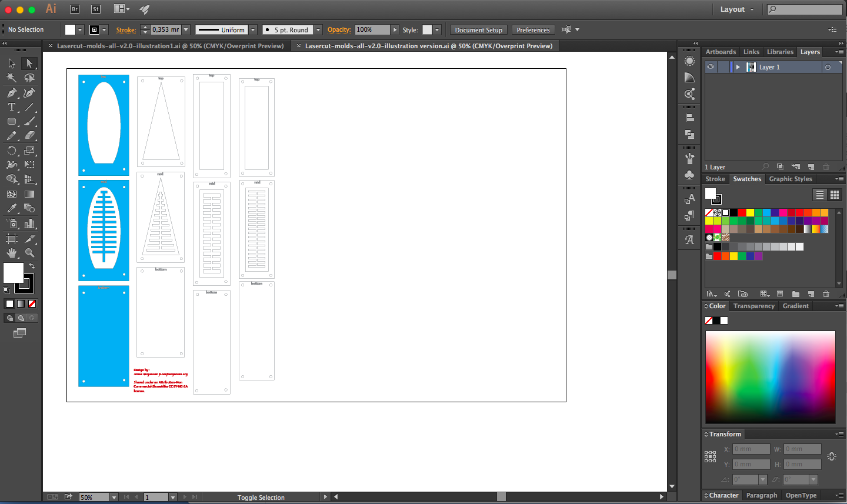Click the Preferences button
The height and width of the screenshot is (504, 847).
point(533,30)
